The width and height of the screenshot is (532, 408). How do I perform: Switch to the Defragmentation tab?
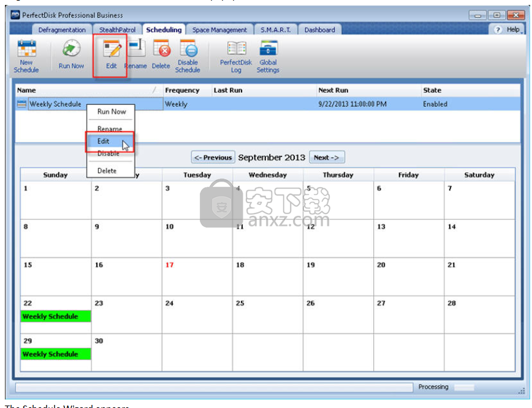(62, 30)
